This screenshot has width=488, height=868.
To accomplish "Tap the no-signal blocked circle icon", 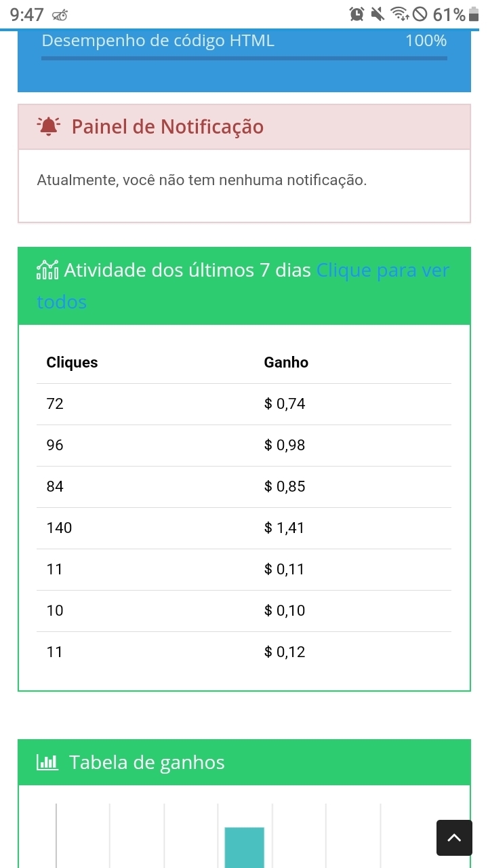I will 420,14.
